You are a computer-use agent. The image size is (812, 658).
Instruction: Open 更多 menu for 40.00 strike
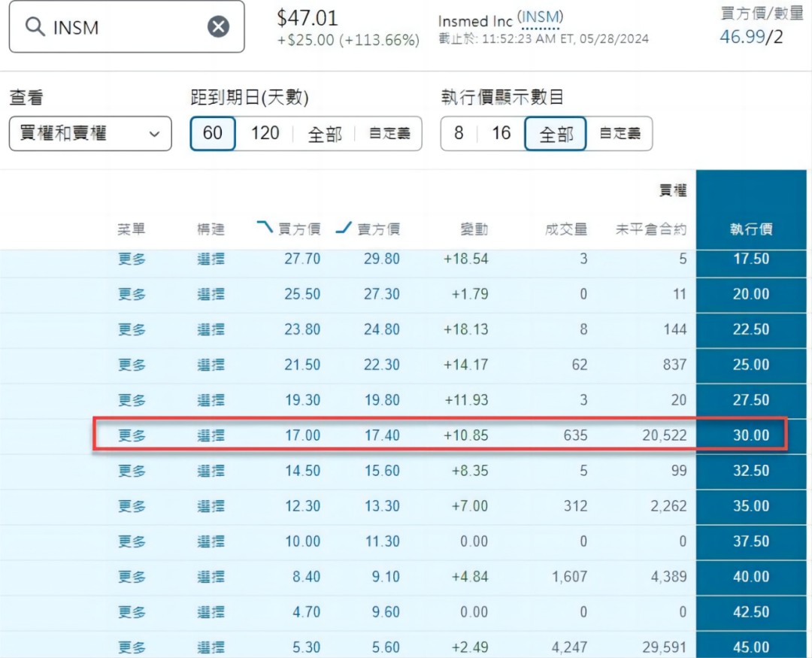pos(132,577)
